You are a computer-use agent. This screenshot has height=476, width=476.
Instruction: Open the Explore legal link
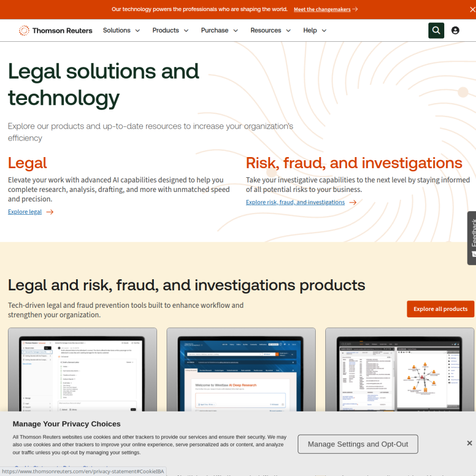coord(24,212)
